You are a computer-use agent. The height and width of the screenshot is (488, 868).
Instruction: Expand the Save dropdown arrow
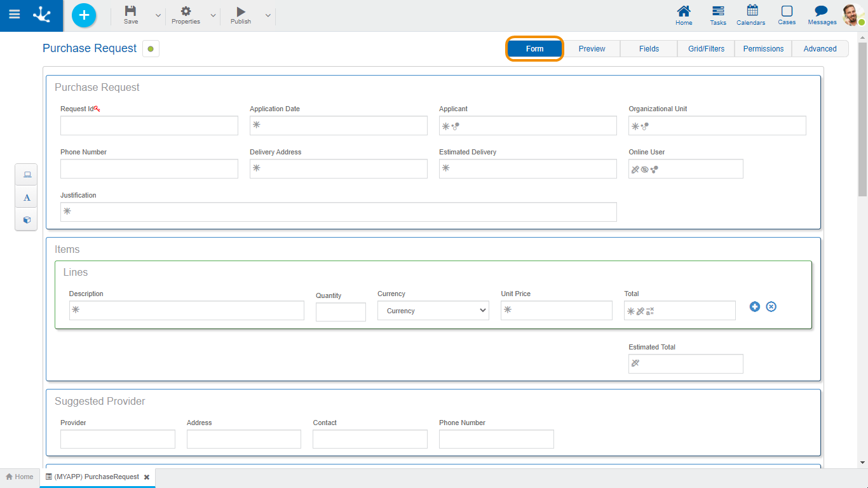point(158,15)
